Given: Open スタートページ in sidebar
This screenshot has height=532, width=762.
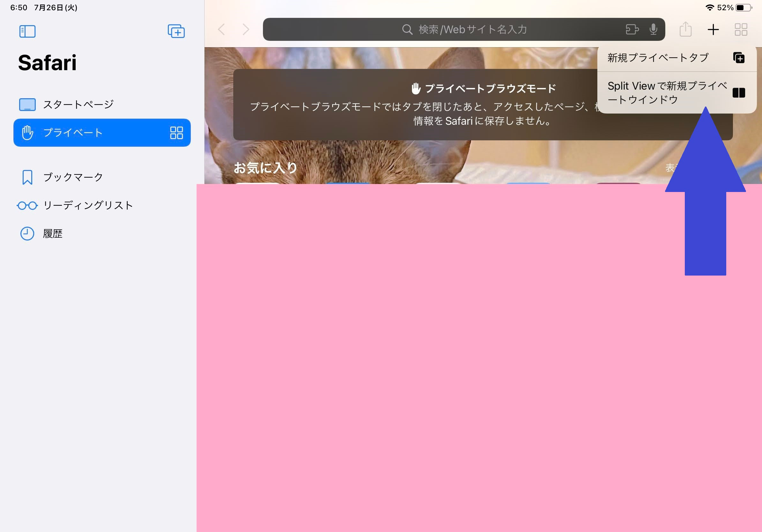Looking at the screenshot, I should [78, 105].
